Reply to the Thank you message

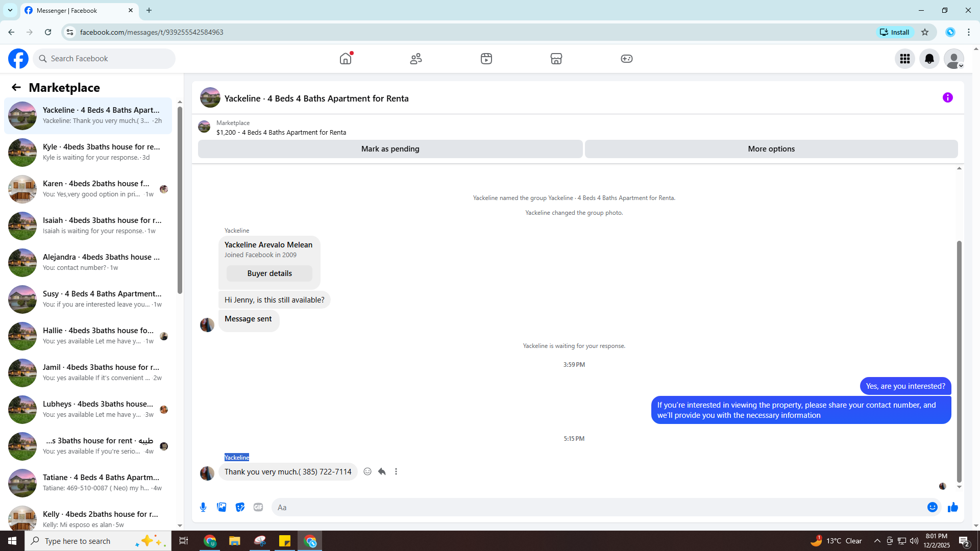point(382,471)
